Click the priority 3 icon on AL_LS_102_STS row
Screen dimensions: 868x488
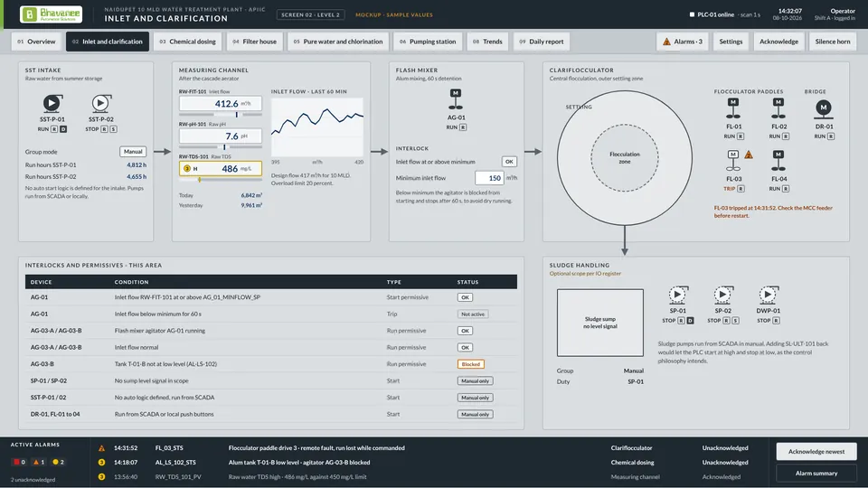101,463
